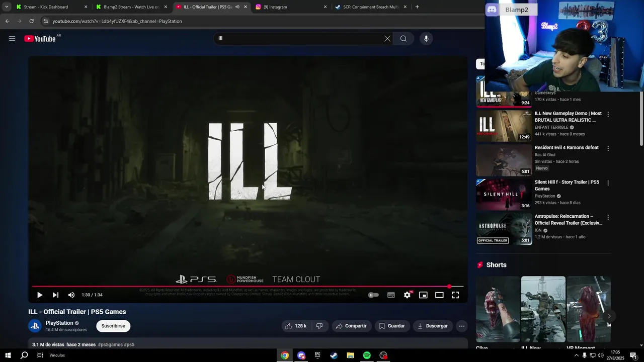Open Spotify from the taskbar
Screen dimensions: 644x362
pyautogui.click(x=367, y=355)
